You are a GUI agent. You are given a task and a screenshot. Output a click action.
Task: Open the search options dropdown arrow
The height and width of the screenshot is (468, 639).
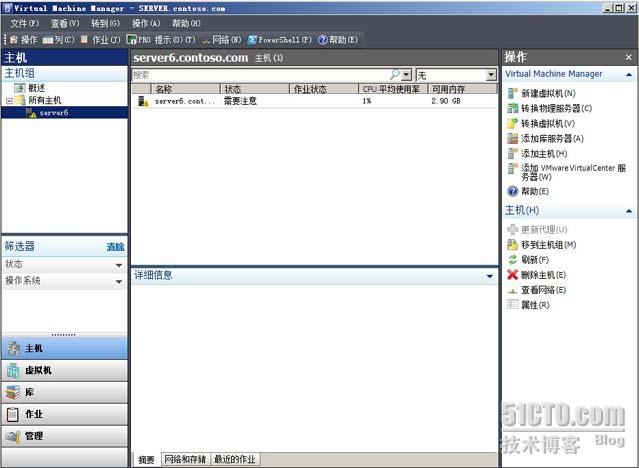(x=406, y=75)
